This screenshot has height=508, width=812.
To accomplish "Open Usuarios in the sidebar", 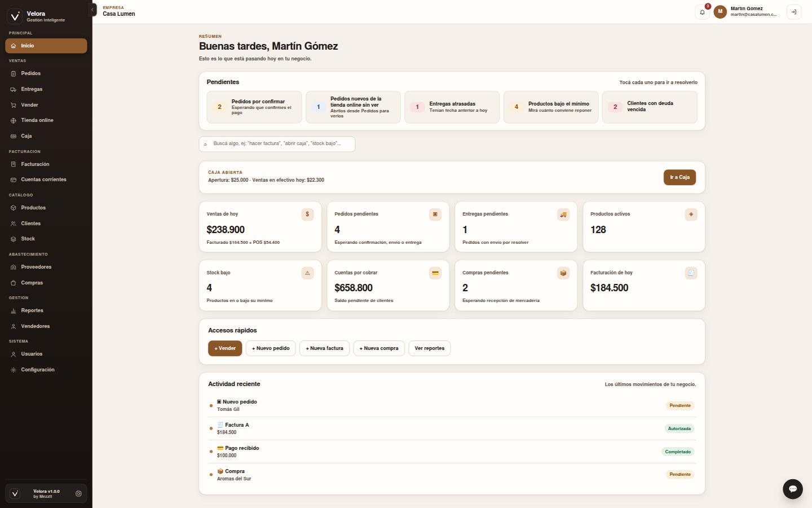I will tap(46, 354).
